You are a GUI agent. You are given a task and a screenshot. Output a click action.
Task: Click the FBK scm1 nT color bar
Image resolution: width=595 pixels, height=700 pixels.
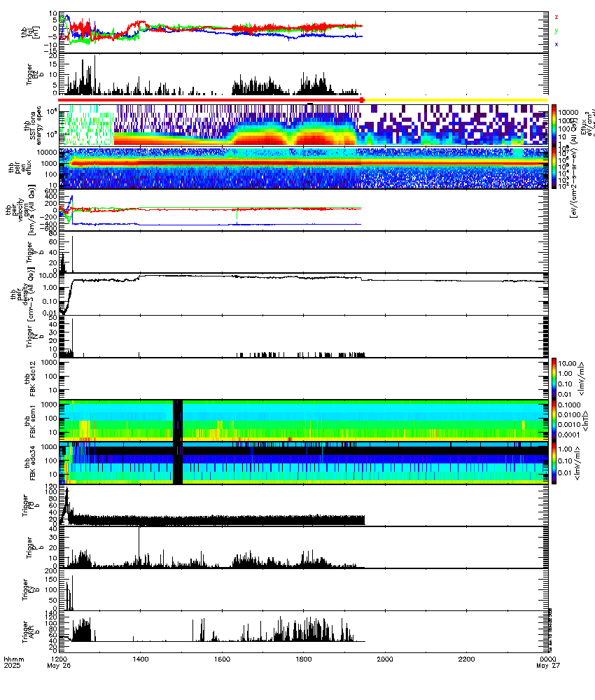pos(554,421)
